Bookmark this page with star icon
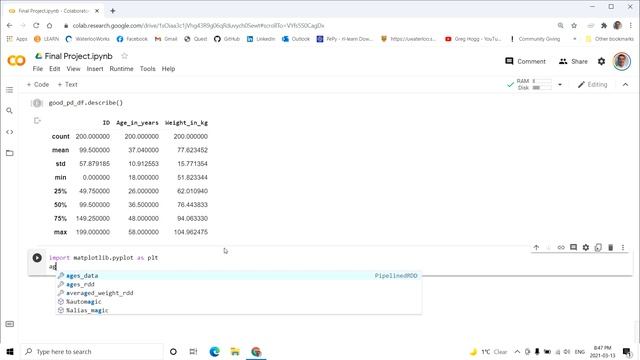This screenshot has width=640, height=360. point(574,25)
